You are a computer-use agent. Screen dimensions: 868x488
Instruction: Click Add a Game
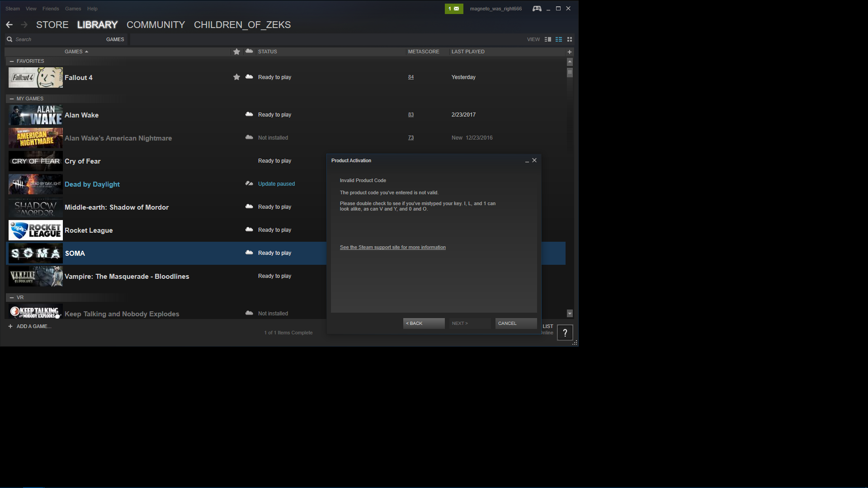pos(34,326)
